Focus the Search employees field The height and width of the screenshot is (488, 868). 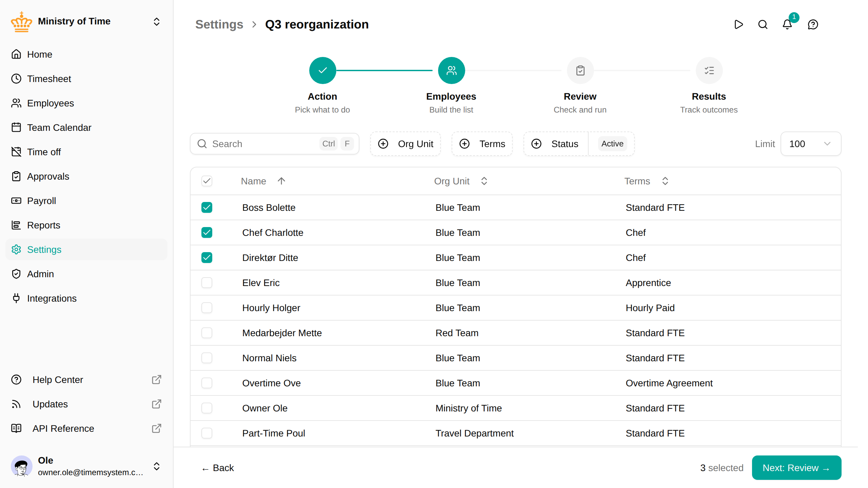point(275,144)
